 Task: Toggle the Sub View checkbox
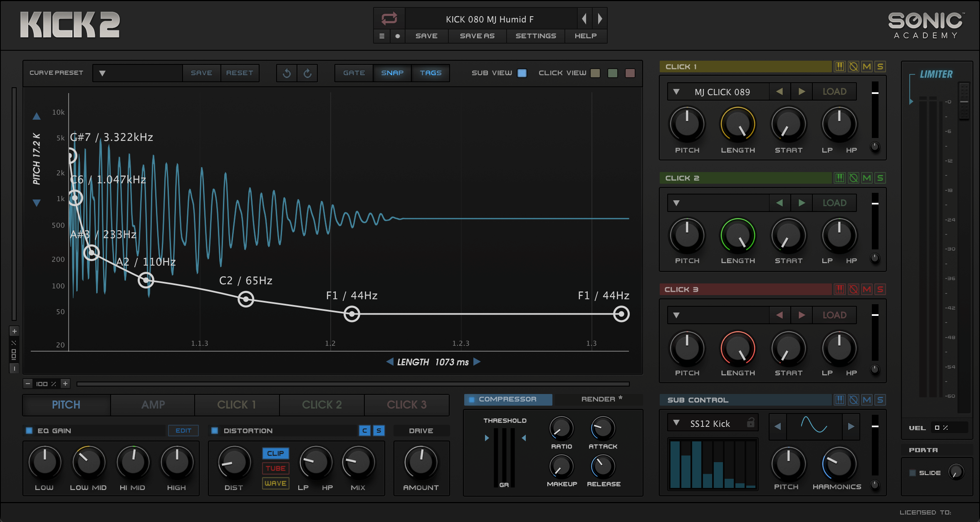(x=522, y=73)
